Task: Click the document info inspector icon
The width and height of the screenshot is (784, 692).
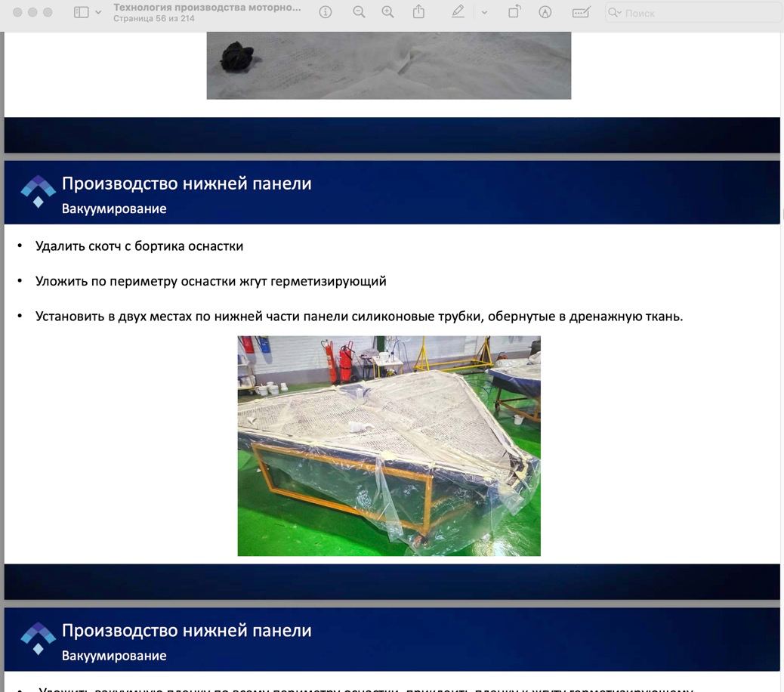Action: [326, 12]
